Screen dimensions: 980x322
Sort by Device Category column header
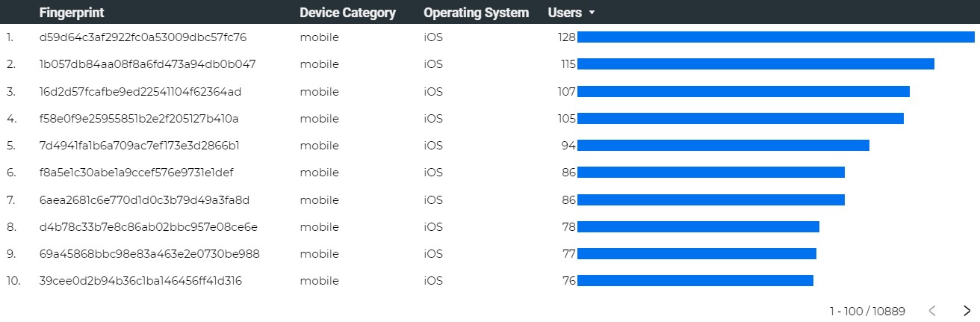pyautogui.click(x=347, y=13)
